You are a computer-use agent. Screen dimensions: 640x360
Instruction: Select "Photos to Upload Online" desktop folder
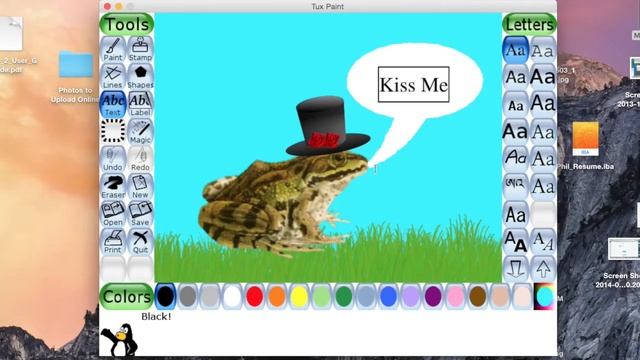pyautogui.click(x=76, y=78)
